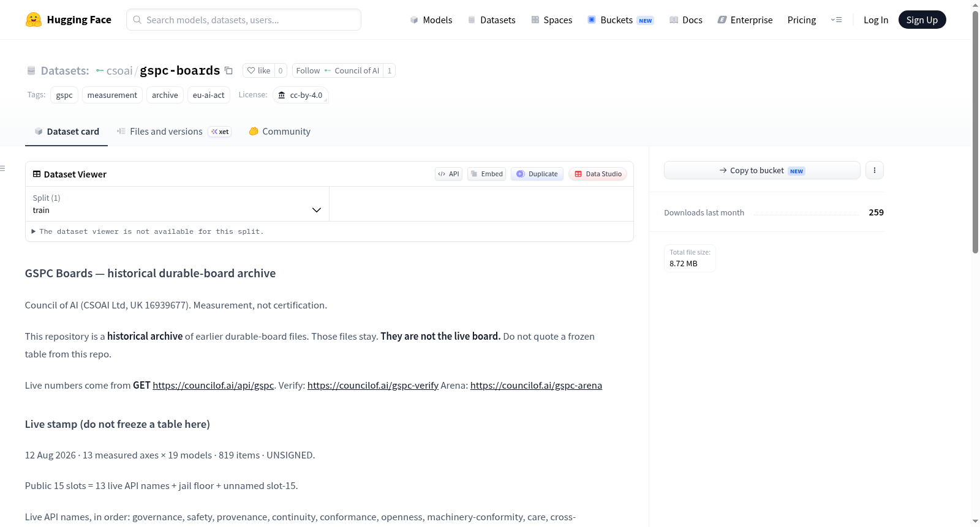Image resolution: width=980 pixels, height=527 pixels.
Task: Open Buckets section
Action: 620,20
